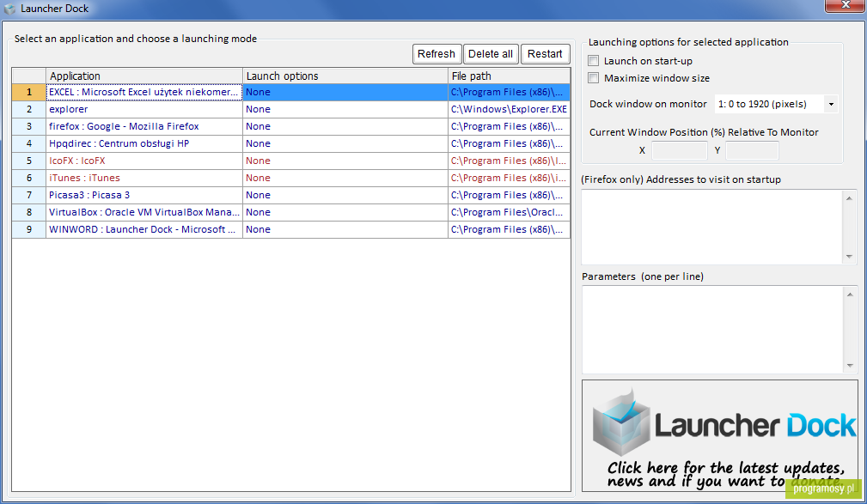Click Launch options cell for Hpqdirec

coord(345,143)
